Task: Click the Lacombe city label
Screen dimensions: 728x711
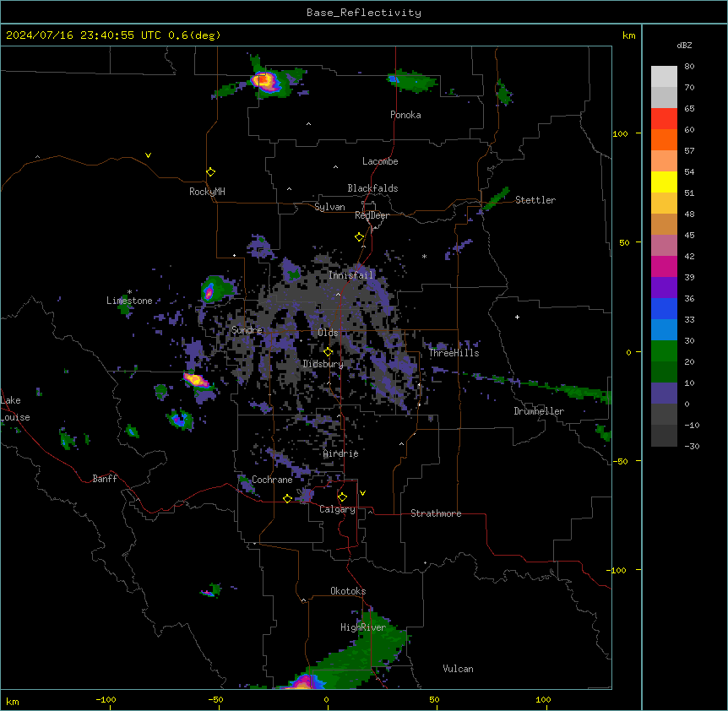Action: click(380, 161)
